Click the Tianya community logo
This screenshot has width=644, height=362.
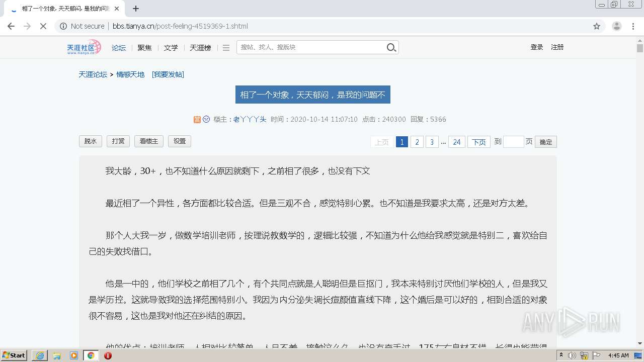pos(84,47)
